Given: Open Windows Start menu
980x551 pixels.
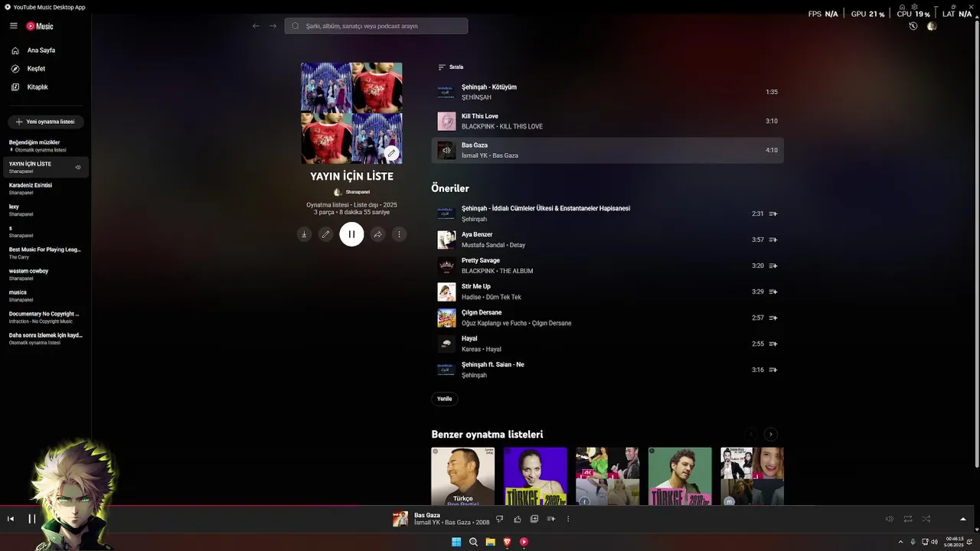Looking at the screenshot, I should coord(456,542).
